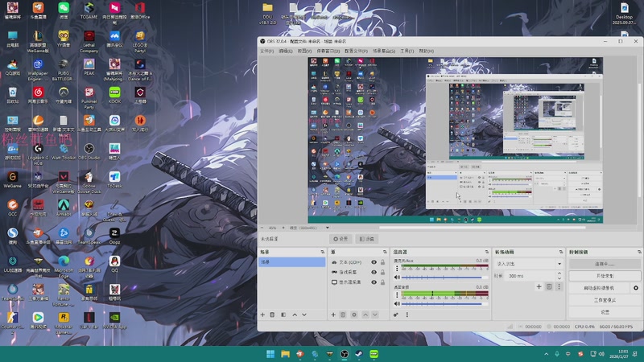
Task: Open the Help (H) menu in OBS
Action: (427, 51)
